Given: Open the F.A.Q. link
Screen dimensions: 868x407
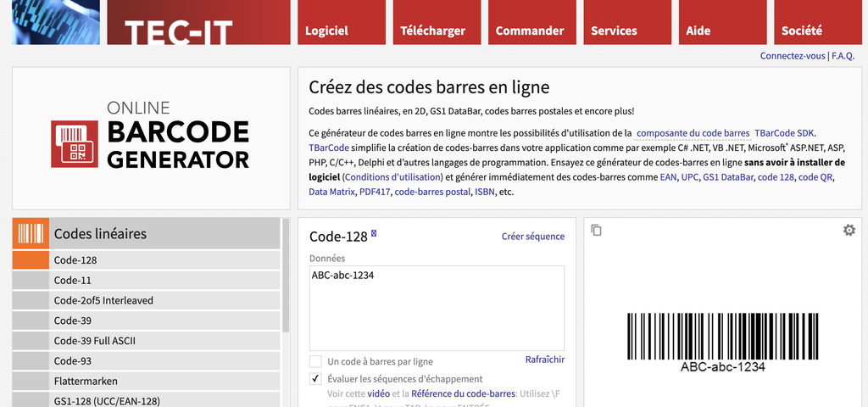Looking at the screenshot, I should tap(843, 56).
